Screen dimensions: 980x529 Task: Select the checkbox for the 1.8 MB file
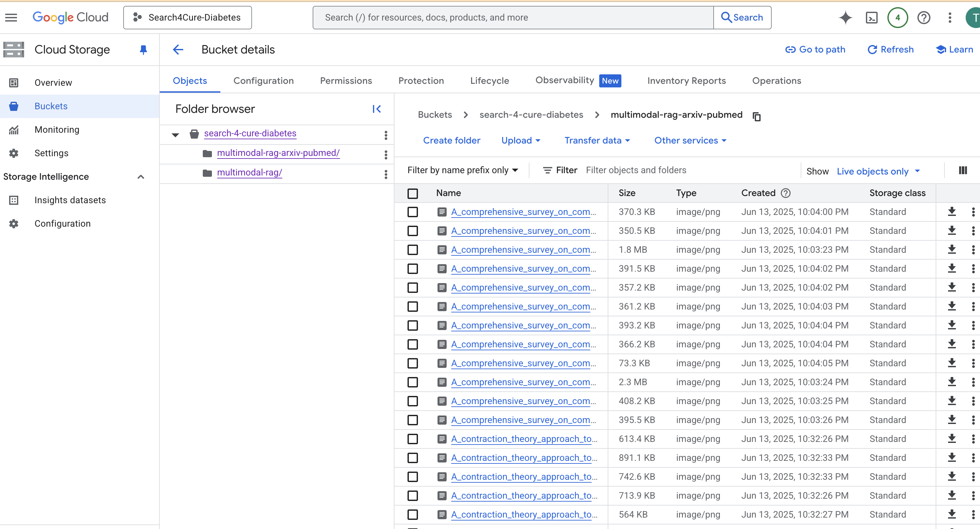(412, 249)
